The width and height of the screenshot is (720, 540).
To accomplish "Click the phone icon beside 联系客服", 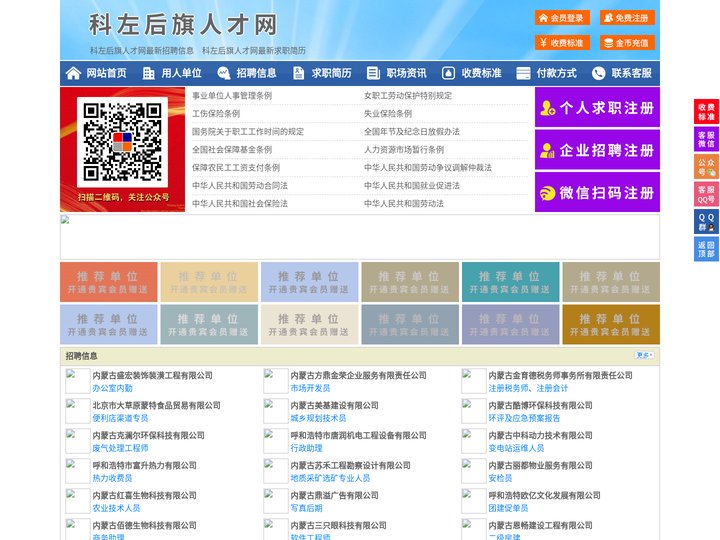I will click(598, 73).
